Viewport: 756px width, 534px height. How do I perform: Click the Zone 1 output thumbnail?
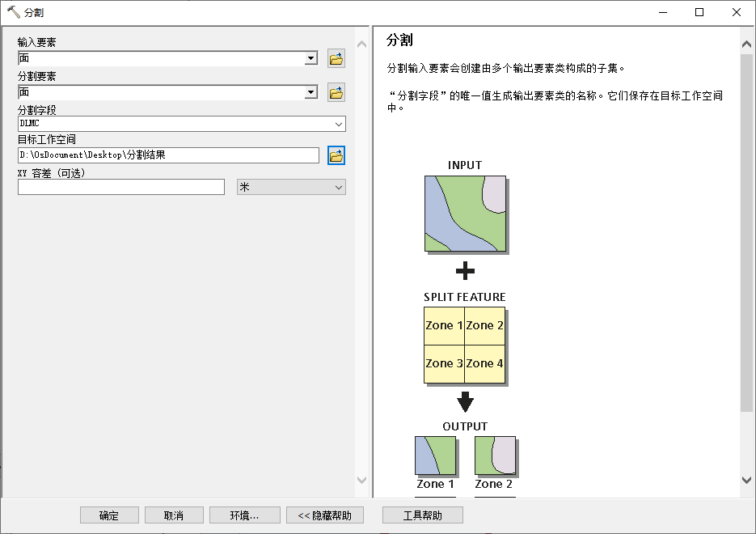click(435, 456)
